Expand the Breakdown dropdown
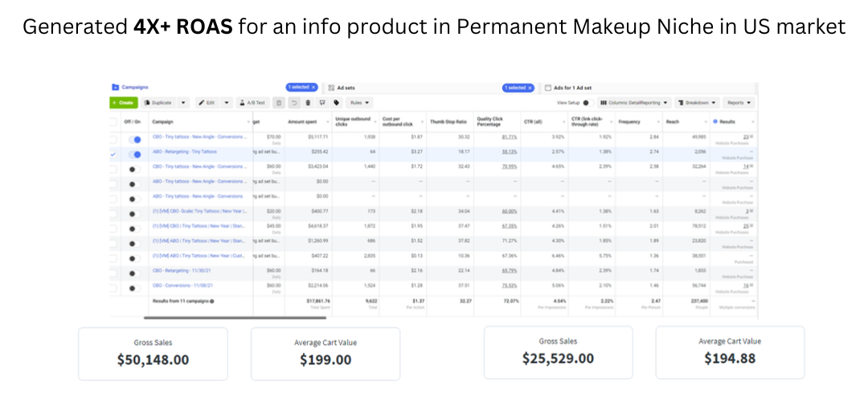 [x=697, y=103]
